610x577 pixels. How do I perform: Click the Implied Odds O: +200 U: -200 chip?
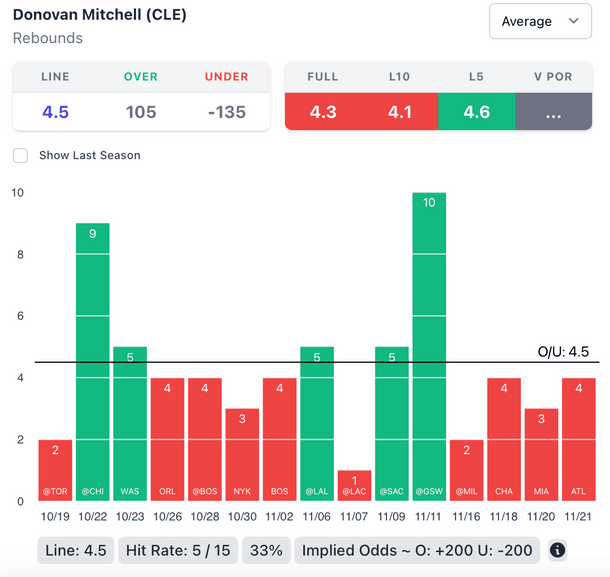pos(417,550)
